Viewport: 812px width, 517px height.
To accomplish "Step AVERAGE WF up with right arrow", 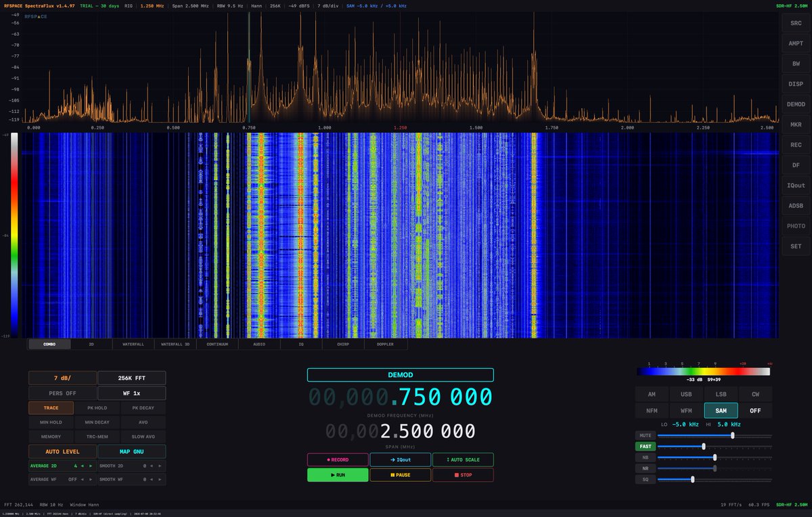I will click(x=91, y=479).
